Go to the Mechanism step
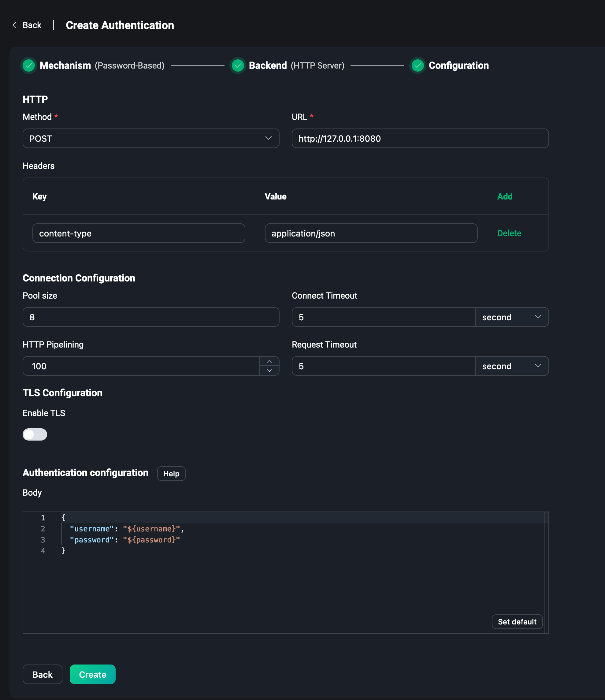Image resolution: width=605 pixels, height=700 pixels. (65, 65)
